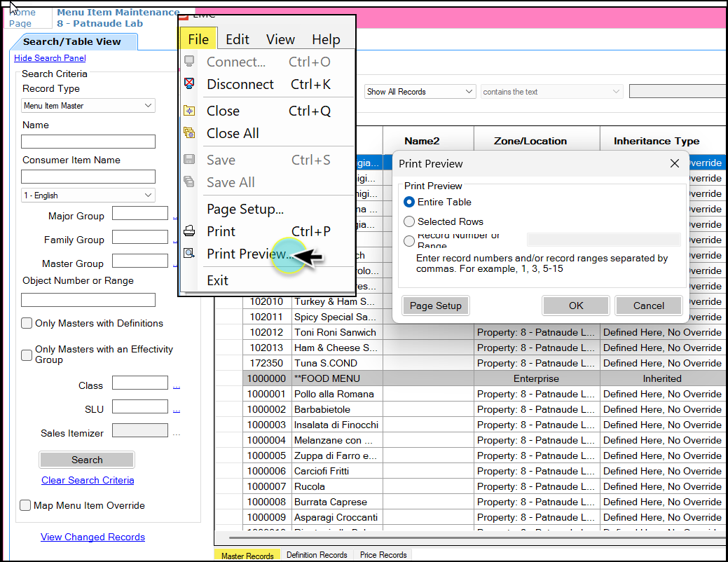728x562 pixels.
Task: Click OK in Print Preview dialog
Action: (x=576, y=306)
